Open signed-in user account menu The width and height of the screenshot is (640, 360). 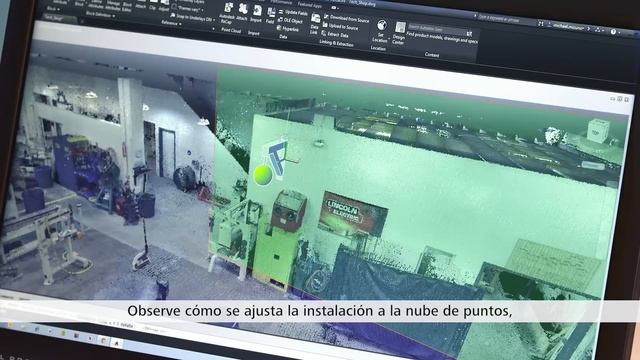coord(568,27)
